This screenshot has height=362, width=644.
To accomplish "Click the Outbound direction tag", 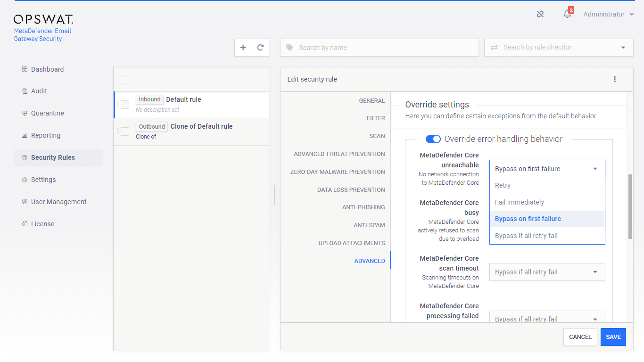I will (152, 126).
